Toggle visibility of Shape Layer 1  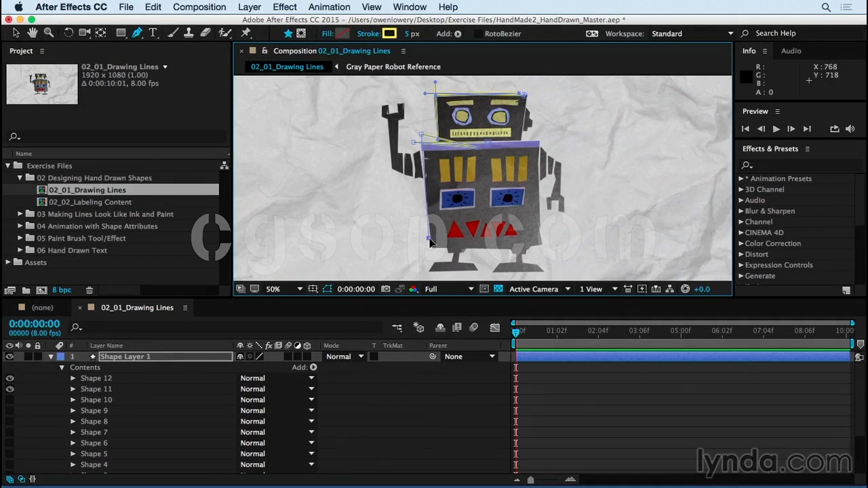pyautogui.click(x=9, y=357)
